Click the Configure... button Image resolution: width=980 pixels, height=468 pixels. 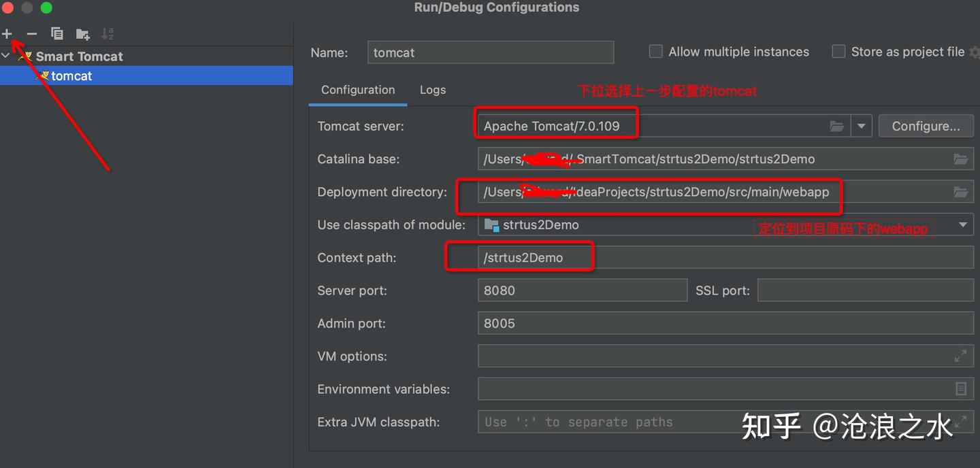(926, 127)
